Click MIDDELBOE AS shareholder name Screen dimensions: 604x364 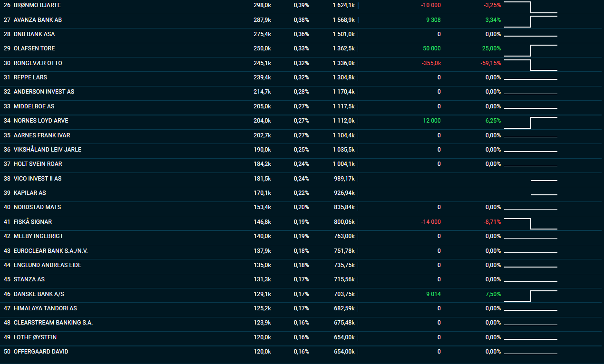34,106
